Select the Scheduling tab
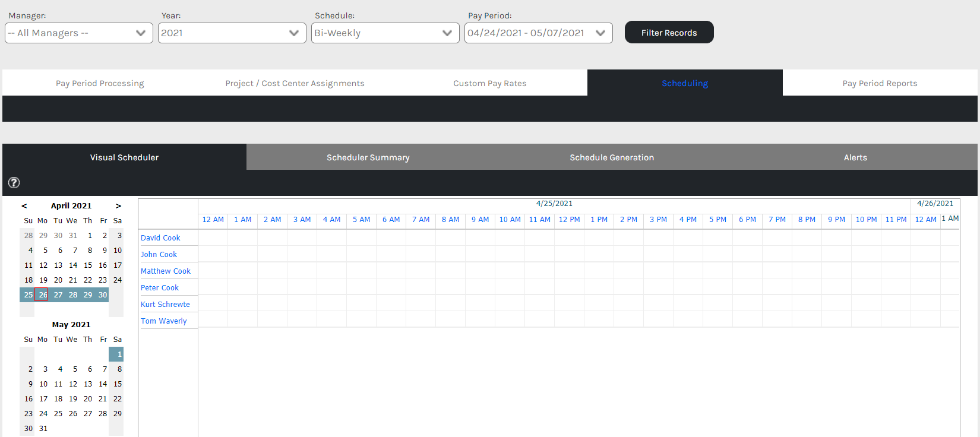The height and width of the screenshot is (437, 980). (x=685, y=83)
